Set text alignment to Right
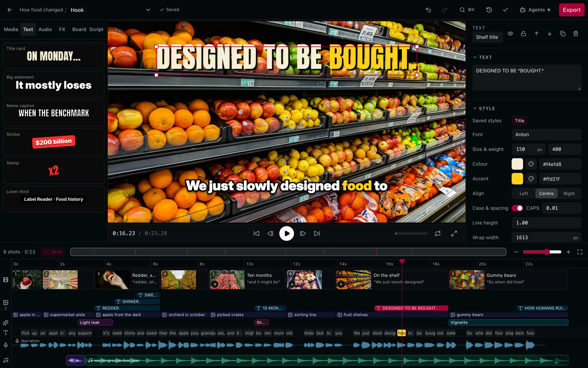Screen dimensions: 588x368 click(569, 194)
